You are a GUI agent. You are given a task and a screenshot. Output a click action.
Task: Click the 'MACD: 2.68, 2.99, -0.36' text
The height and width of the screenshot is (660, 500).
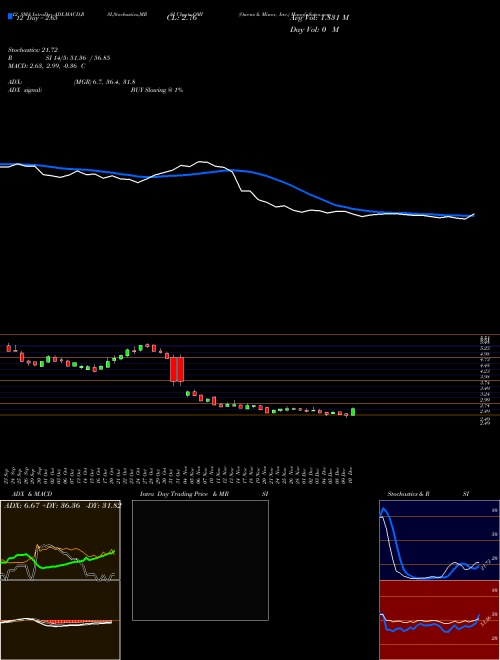click(x=44, y=66)
